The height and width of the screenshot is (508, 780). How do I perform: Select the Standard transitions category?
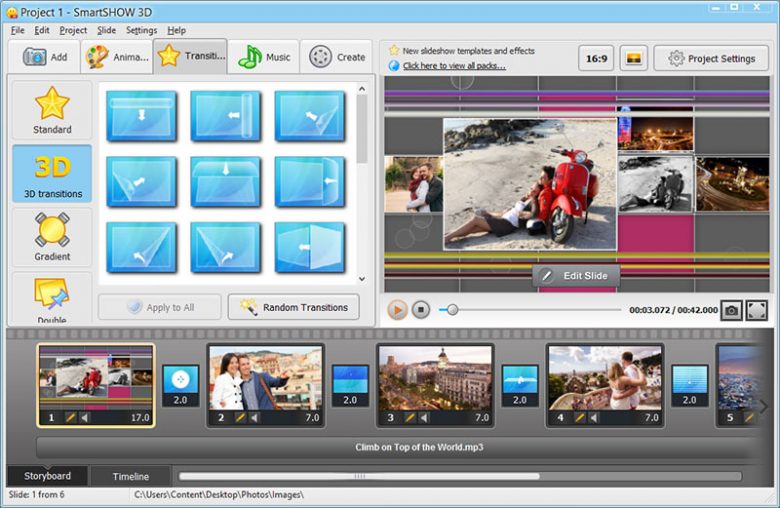52,110
